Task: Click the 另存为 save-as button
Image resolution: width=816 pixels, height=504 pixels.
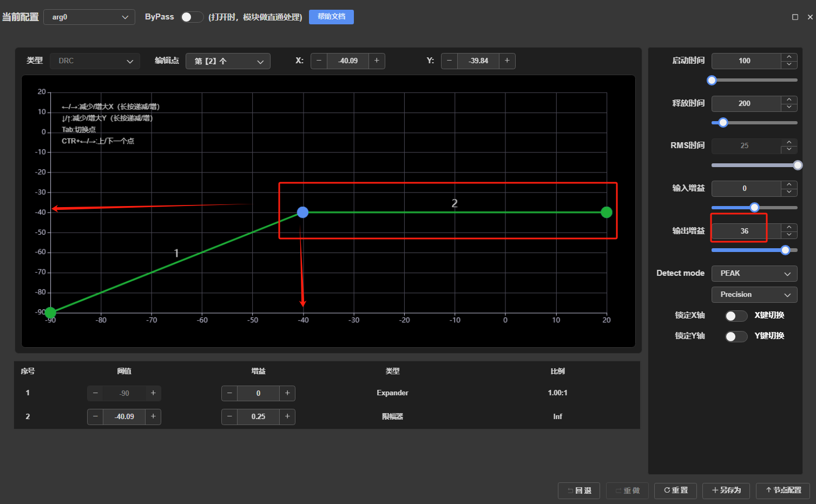Action: tap(726, 490)
